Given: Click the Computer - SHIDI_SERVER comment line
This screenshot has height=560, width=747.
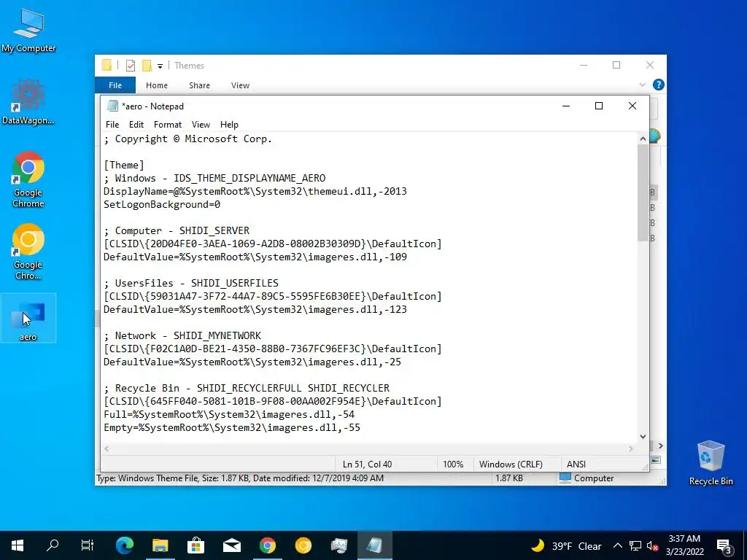Looking at the screenshot, I should (x=177, y=231).
